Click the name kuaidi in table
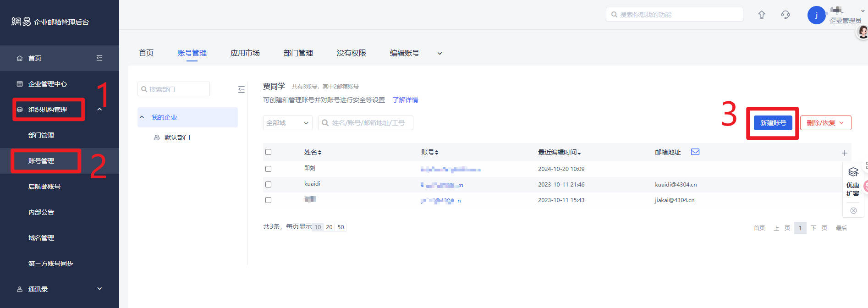Screen dimensions: 868x308 click(x=312, y=184)
